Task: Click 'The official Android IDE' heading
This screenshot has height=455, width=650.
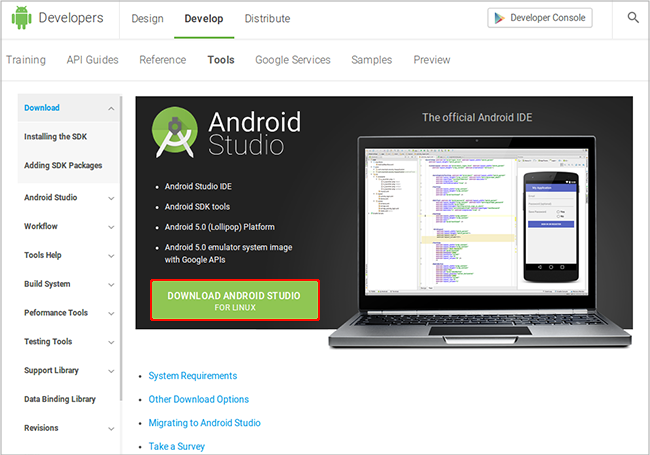Action: tap(477, 117)
